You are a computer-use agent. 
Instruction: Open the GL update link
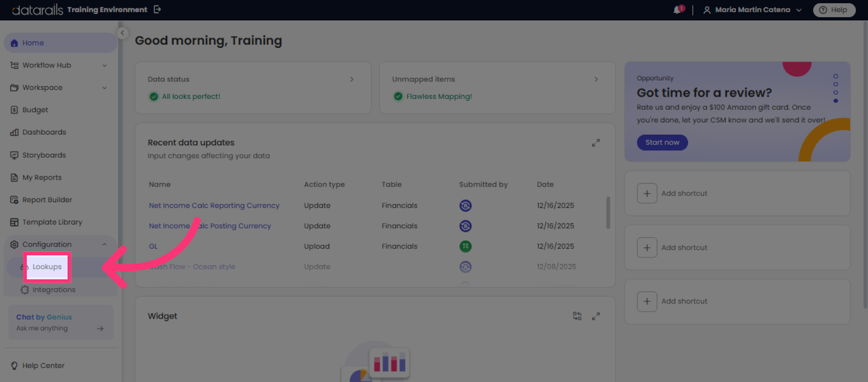tap(154, 247)
